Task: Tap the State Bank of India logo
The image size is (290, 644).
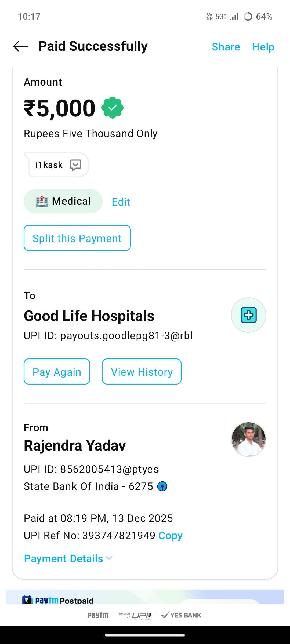Action: 162,486
